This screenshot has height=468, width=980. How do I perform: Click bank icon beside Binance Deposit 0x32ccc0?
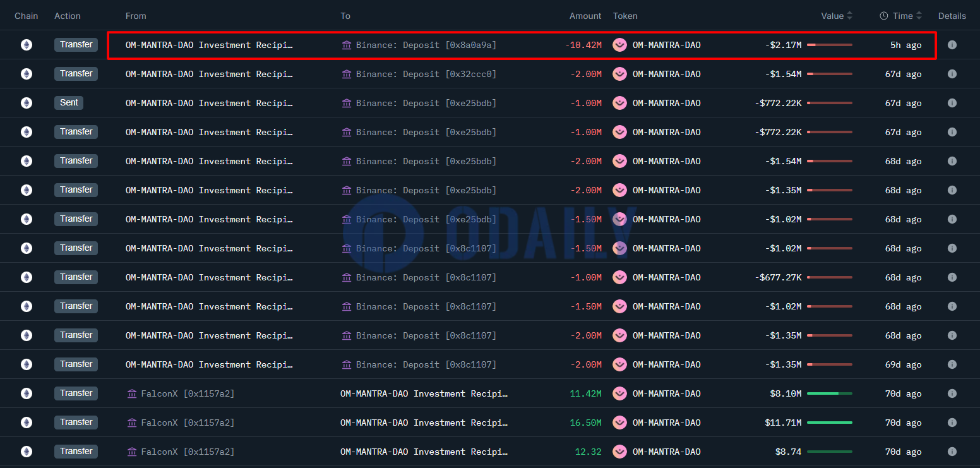347,74
